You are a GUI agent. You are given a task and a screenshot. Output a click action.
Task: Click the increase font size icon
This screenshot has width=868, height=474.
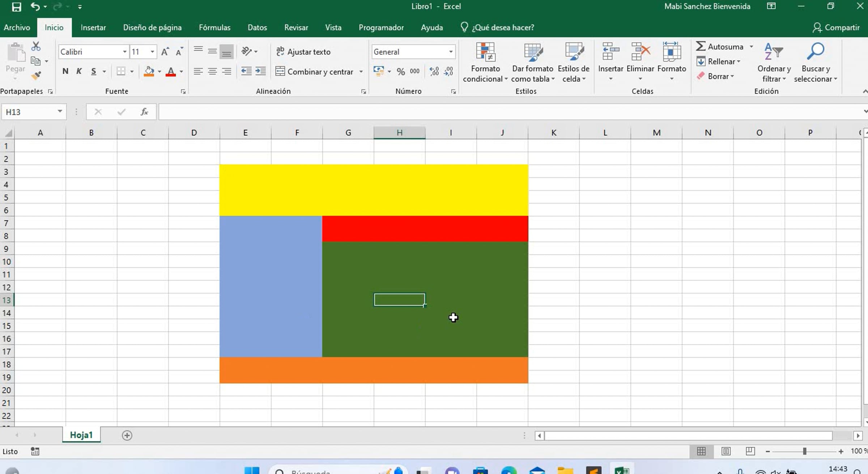point(165,52)
